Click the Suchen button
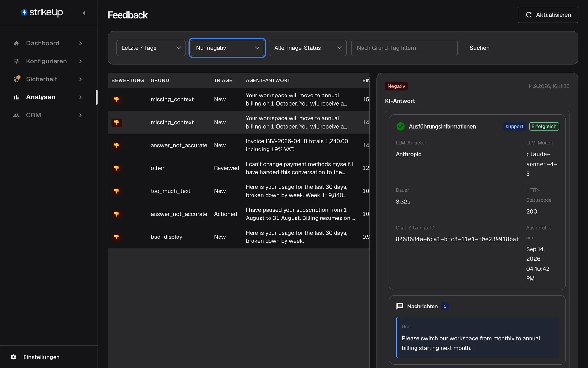This screenshot has height=368, width=588. click(479, 48)
